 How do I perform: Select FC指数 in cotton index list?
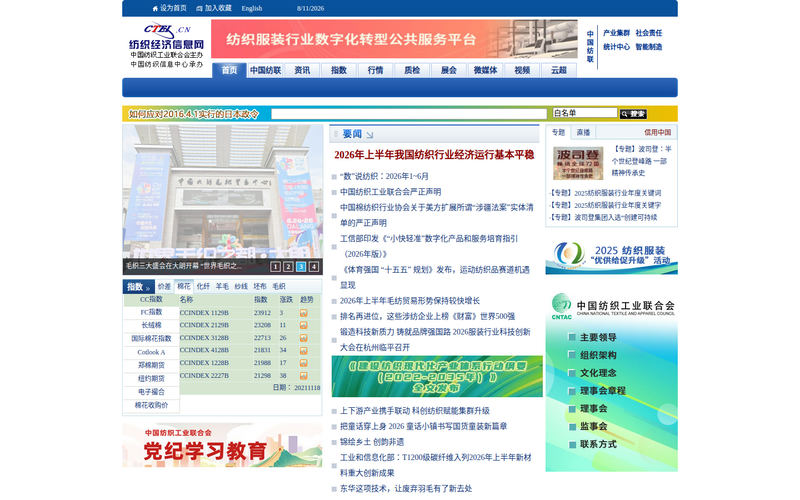(x=151, y=312)
